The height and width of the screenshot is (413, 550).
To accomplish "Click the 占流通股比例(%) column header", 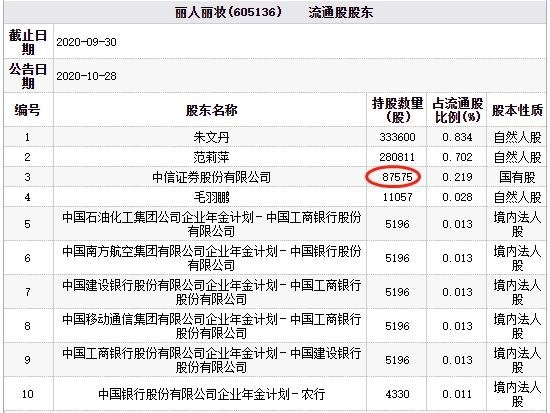I will (457, 110).
